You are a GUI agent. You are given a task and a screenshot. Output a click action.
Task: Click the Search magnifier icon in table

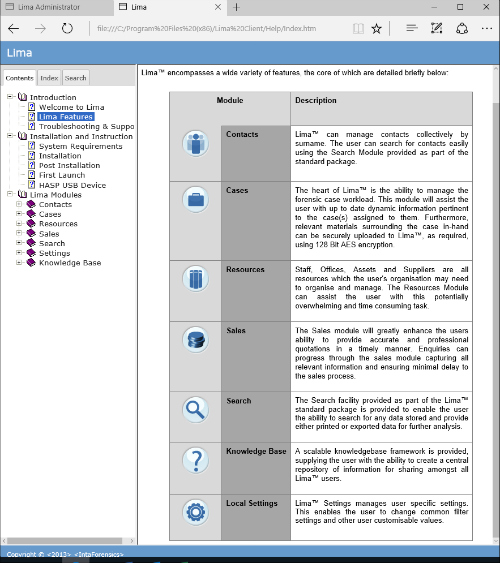(x=195, y=410)
